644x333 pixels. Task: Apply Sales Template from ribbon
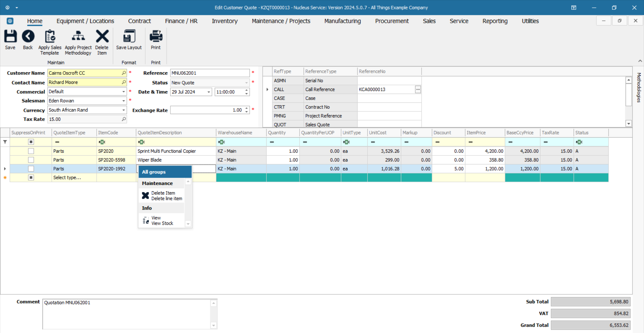50,37
